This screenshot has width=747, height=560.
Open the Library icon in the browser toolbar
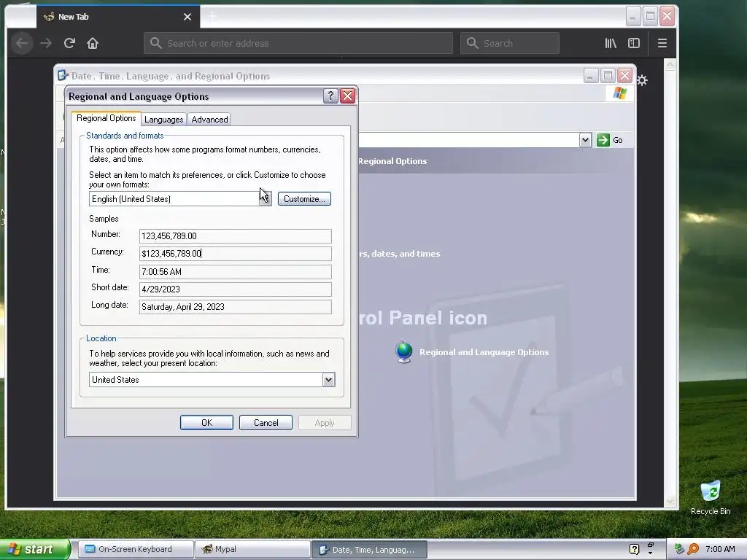[611, 43]
